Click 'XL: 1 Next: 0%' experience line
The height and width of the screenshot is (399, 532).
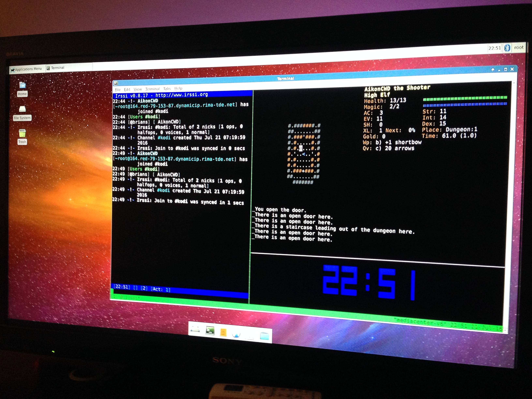[x=389, y=131]
